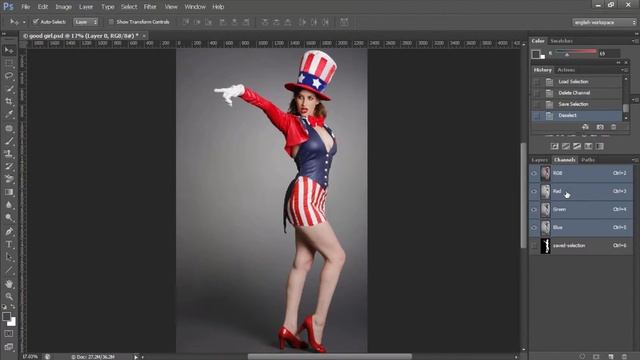Image resolution: width=640 pixels, height=360 pixels.
Task: Set history brush source at Deselect state
Action: [536, 116]
